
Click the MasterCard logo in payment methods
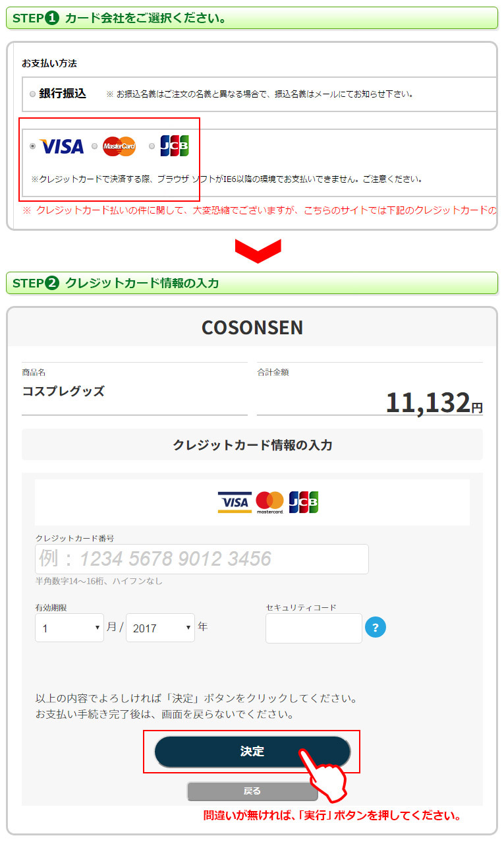pos(119,146)
